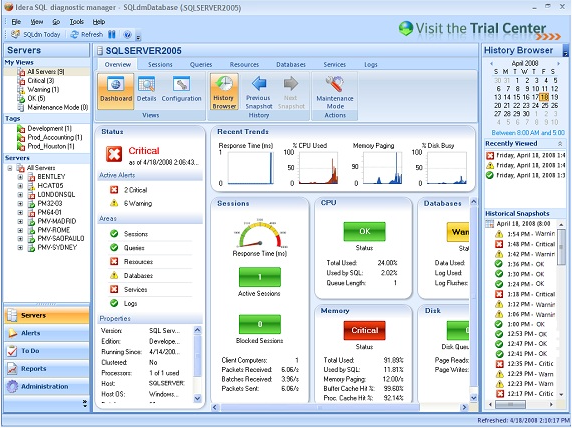Open the File menu
The width and height of the screenshot is (572, 428).
[x=16, y=22]
